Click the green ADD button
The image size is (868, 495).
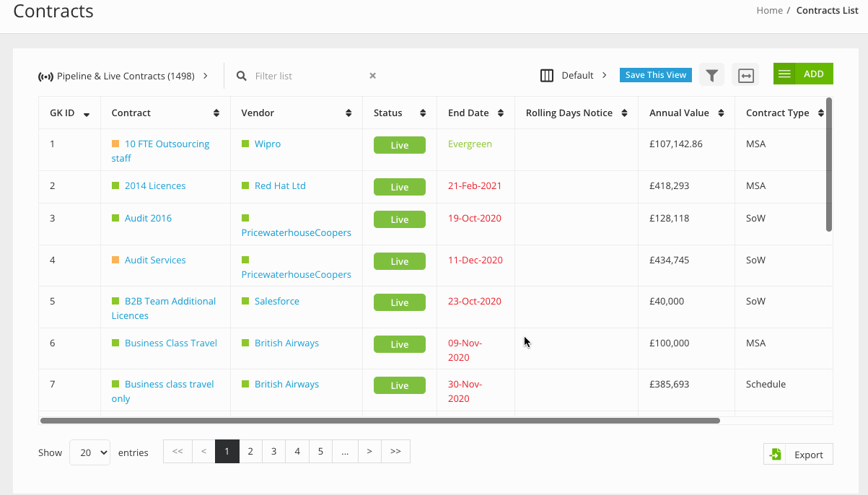tap(803, 74)
